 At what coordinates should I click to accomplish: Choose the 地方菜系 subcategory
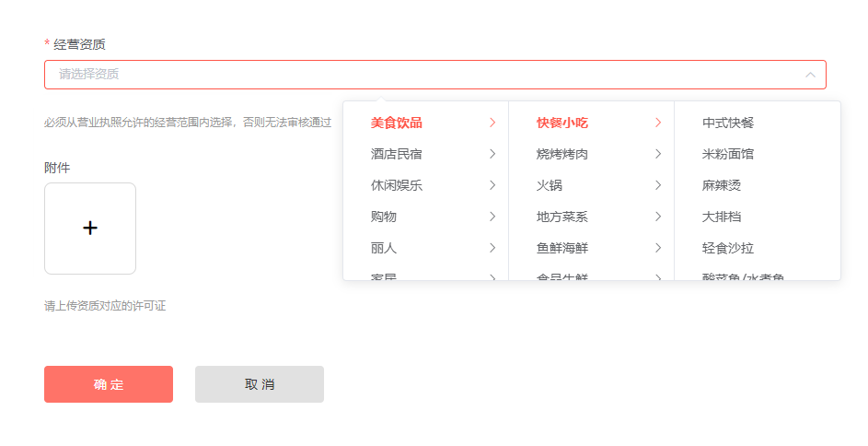pos(561,217)
